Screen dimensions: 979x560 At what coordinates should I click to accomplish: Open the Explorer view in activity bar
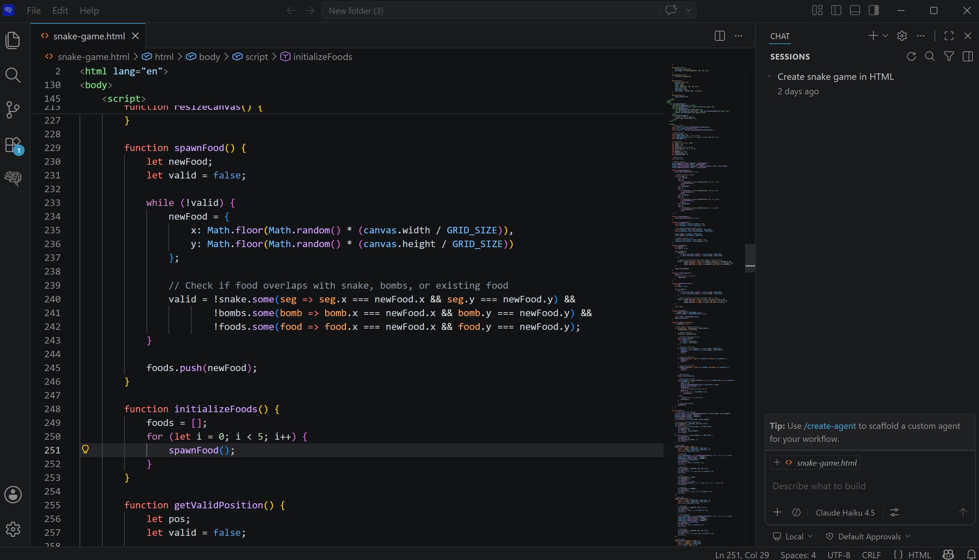13,40
